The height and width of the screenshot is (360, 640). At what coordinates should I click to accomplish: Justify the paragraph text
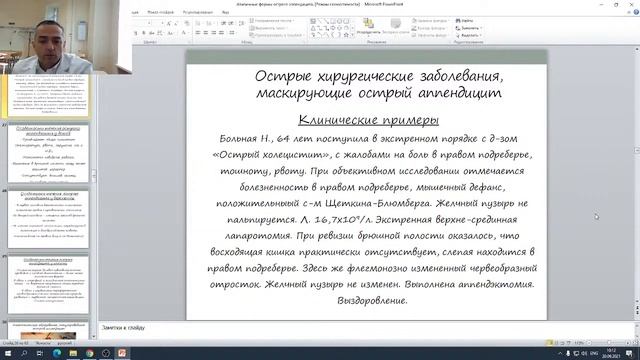pyautogui.click(x=221, y=33)
